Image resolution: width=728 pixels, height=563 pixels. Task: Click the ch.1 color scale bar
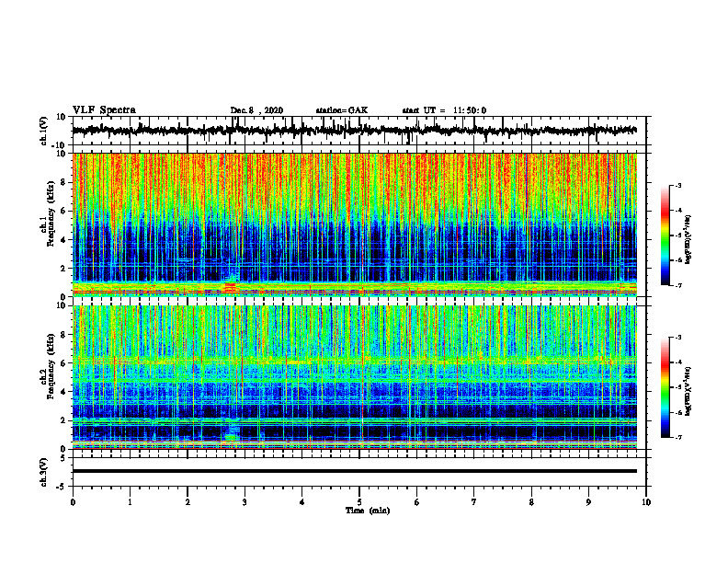click(665, 236)
